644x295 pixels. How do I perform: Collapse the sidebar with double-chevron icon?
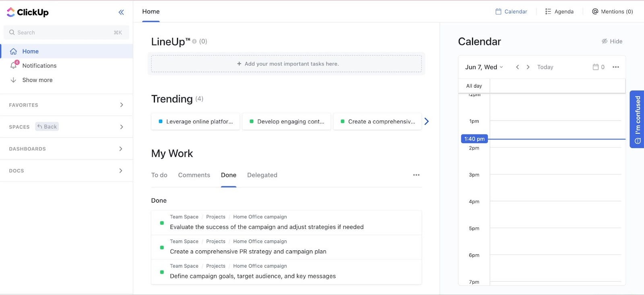(121, 12)
